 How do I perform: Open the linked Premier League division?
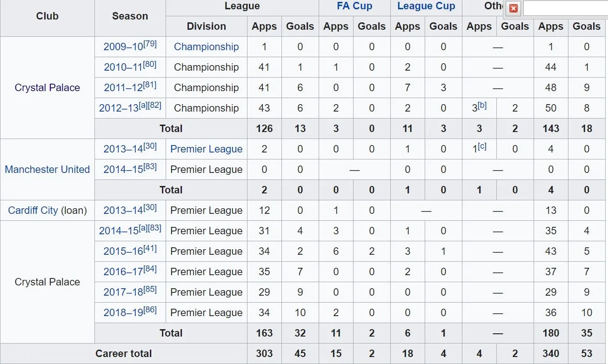[206, 149]
